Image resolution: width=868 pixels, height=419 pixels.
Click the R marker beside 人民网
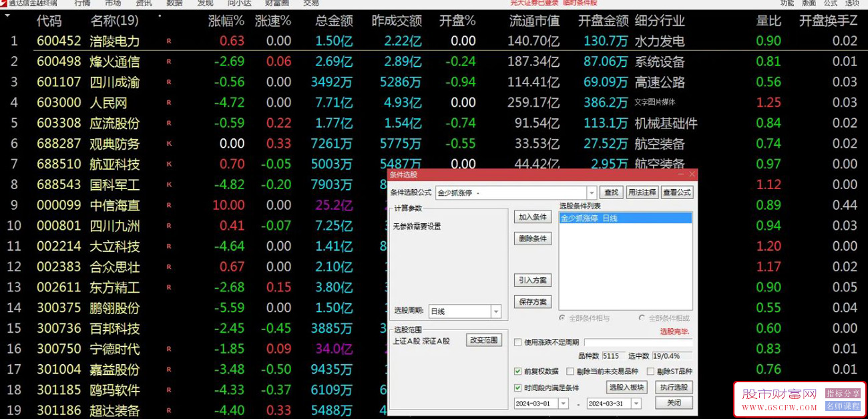pos(169,103)
